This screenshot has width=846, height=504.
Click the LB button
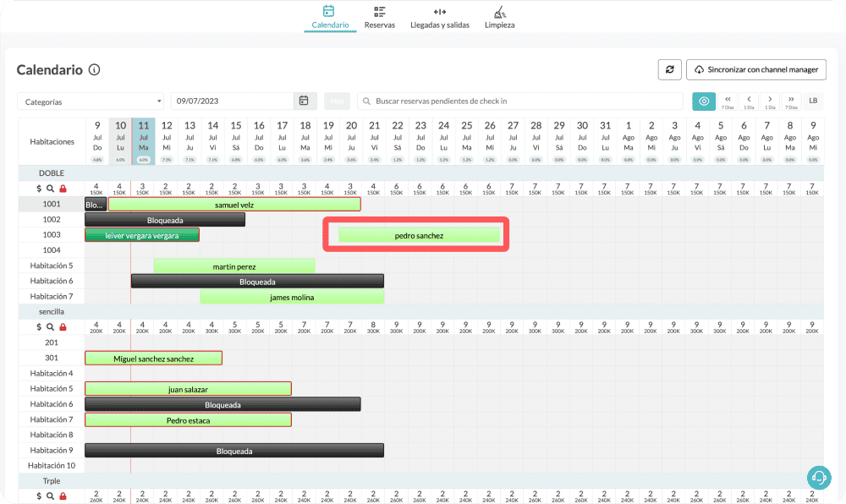[813, 101]
